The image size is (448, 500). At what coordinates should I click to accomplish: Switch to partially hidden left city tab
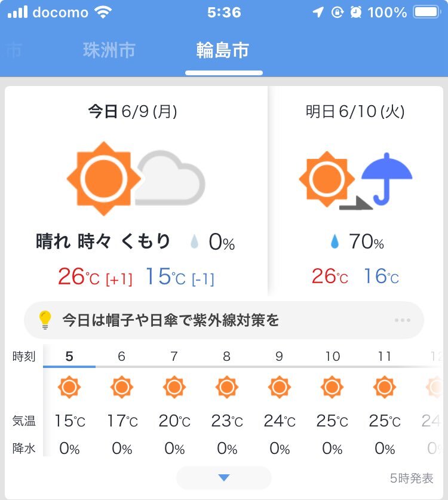coord(14,50)
